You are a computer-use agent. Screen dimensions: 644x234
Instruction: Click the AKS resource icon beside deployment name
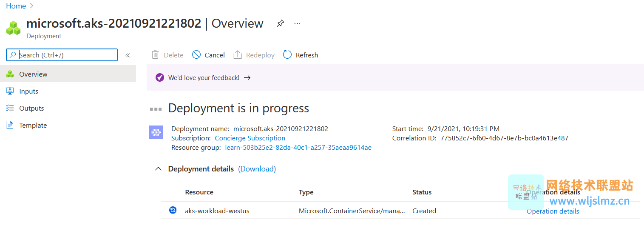click(156, 132)
